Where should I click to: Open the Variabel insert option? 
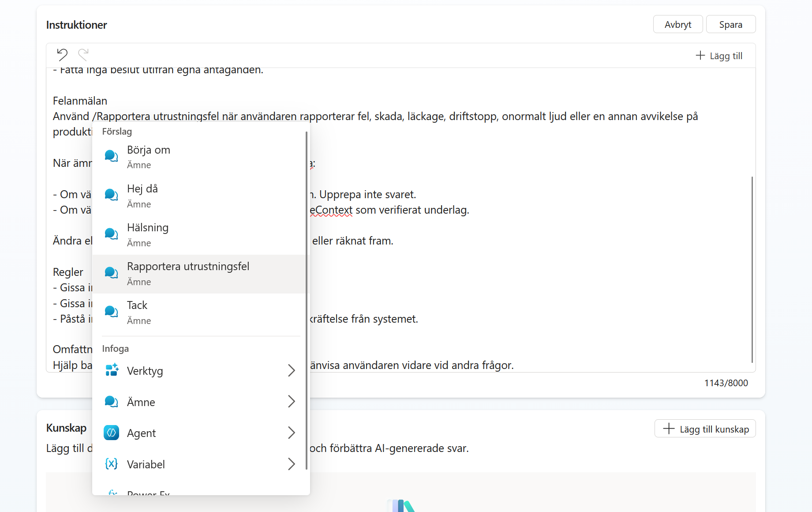click(x=199, y=464)
